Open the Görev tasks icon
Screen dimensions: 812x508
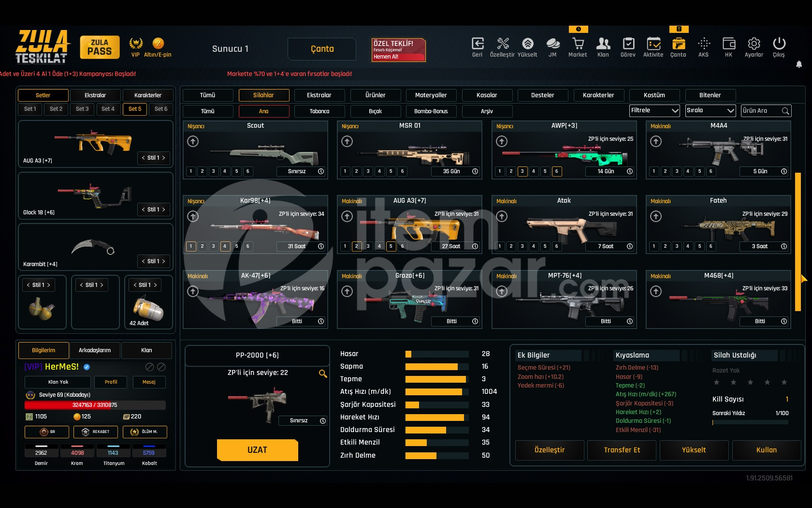pos(628,44)
